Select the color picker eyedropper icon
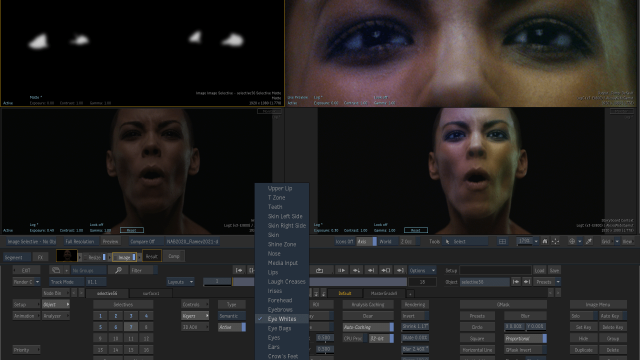This screenshot has height=360, width=640. 589,242
